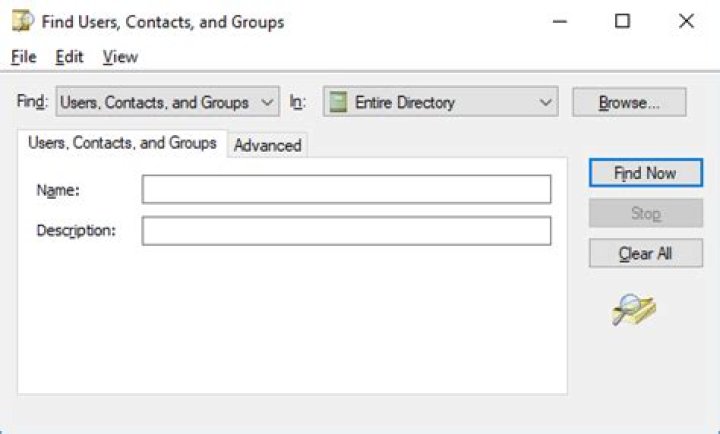Click the Clear All button

tap(646, 253)
